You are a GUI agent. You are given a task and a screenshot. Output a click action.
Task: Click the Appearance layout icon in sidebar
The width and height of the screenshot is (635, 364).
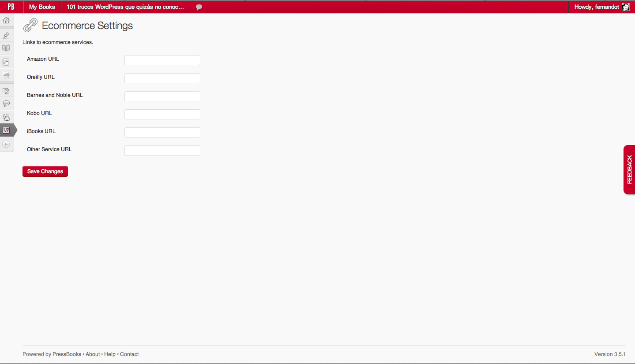[x=6, y=62]
